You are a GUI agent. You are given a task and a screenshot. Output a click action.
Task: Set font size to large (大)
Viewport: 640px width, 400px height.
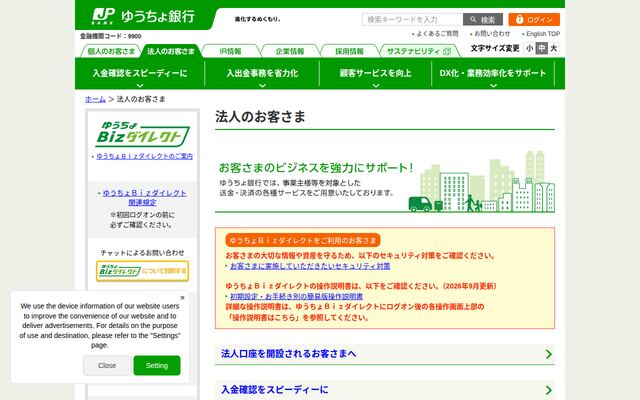[553, 48]
